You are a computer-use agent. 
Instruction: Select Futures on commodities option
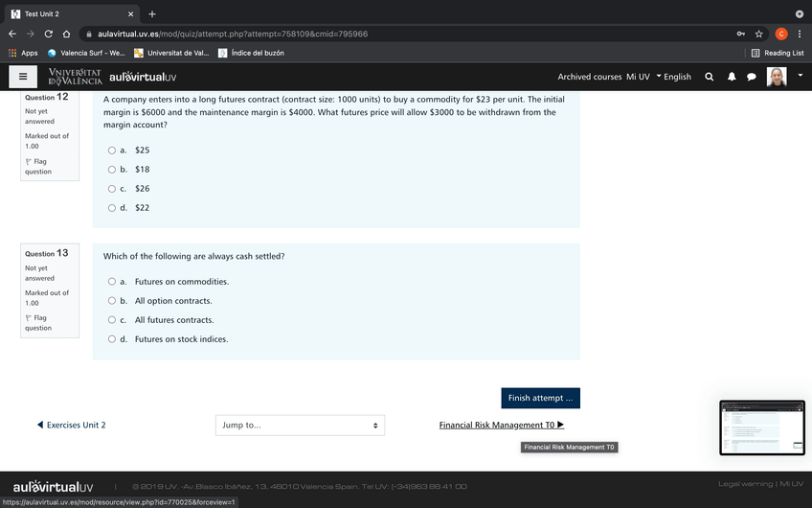(x=112, y=282)
